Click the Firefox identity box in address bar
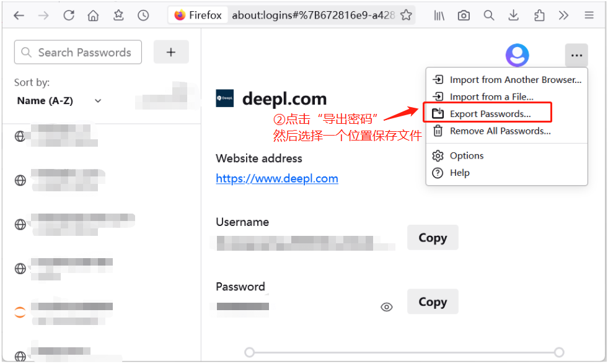 click(198, 15)
